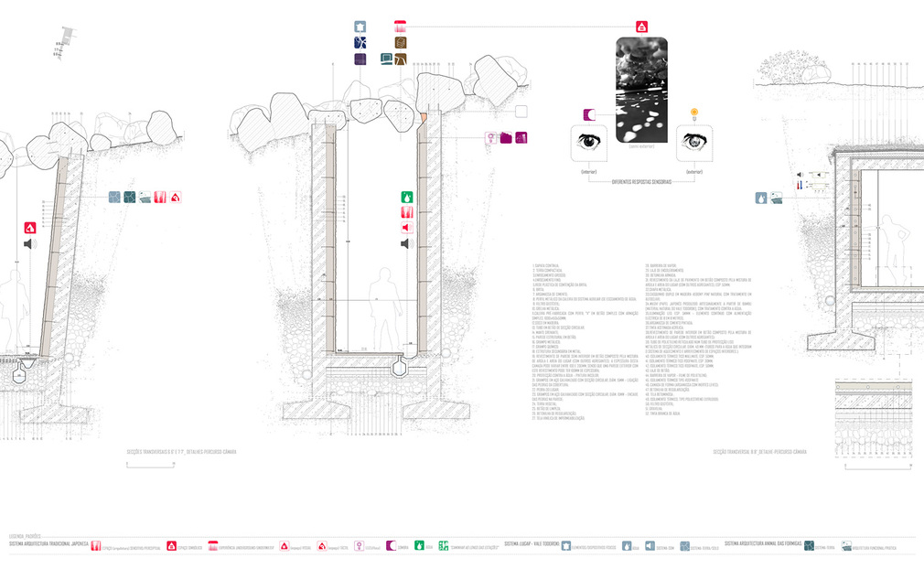This screenshot has height=569, width=924.
Task: Click the green Água legend icon
Action: (x=419, y=546)
